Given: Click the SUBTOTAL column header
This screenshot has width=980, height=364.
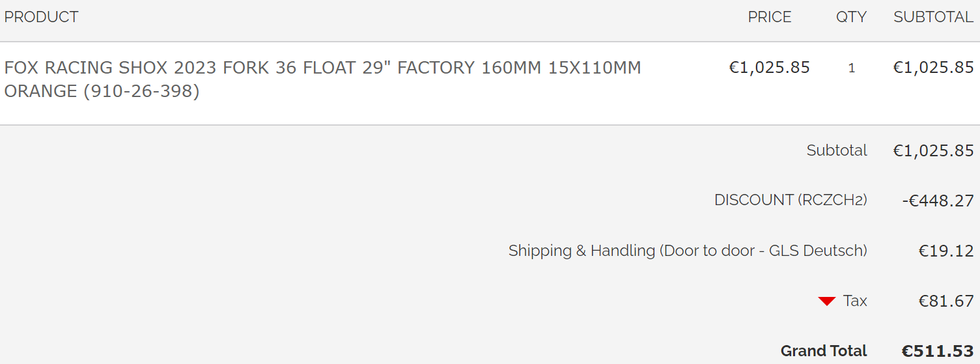Looking at the screenshot, I should (x=933, y=17).
